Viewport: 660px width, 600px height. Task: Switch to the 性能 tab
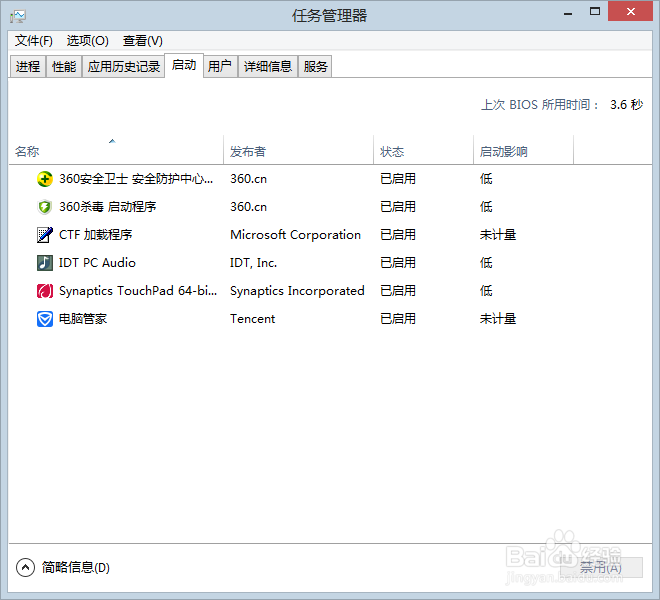64,67
